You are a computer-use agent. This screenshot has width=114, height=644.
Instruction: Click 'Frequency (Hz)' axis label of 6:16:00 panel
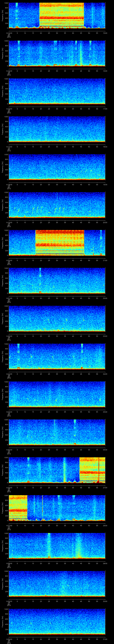[x=3, y=91]
